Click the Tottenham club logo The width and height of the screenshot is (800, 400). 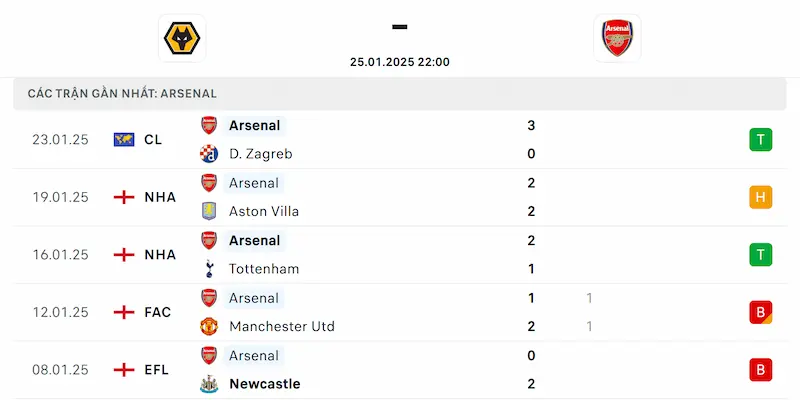[209, 269]
